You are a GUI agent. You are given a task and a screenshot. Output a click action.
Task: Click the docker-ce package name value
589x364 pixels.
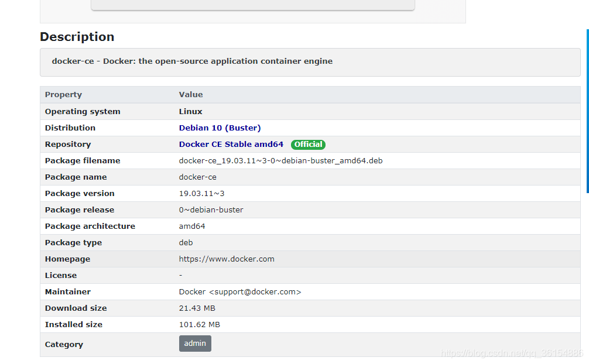click(x=197, y=177)
